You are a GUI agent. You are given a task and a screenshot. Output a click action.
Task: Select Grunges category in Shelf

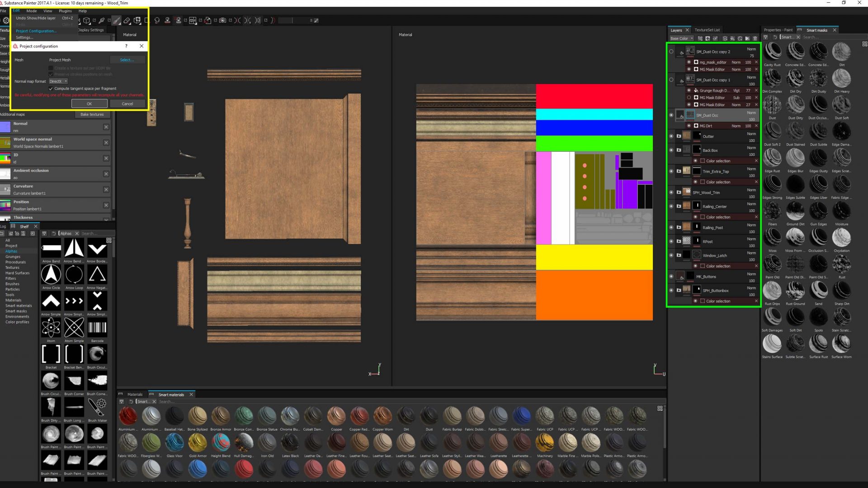[13, 257]
